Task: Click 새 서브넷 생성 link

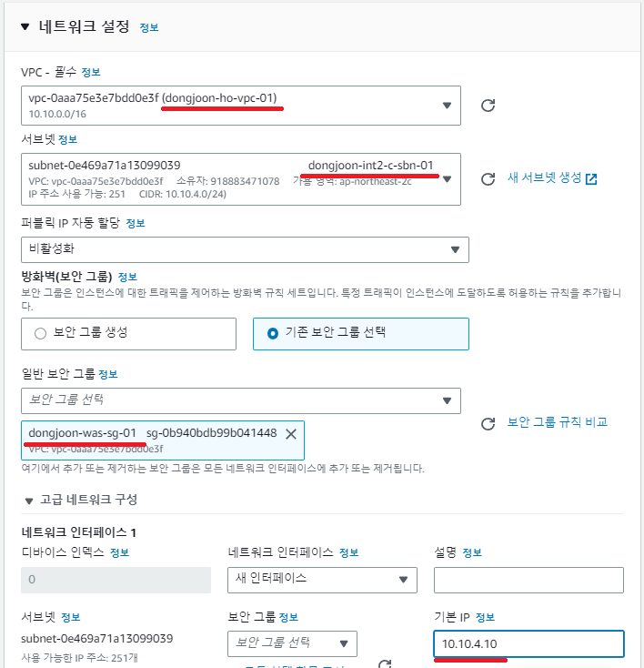Action: (544, 177)
